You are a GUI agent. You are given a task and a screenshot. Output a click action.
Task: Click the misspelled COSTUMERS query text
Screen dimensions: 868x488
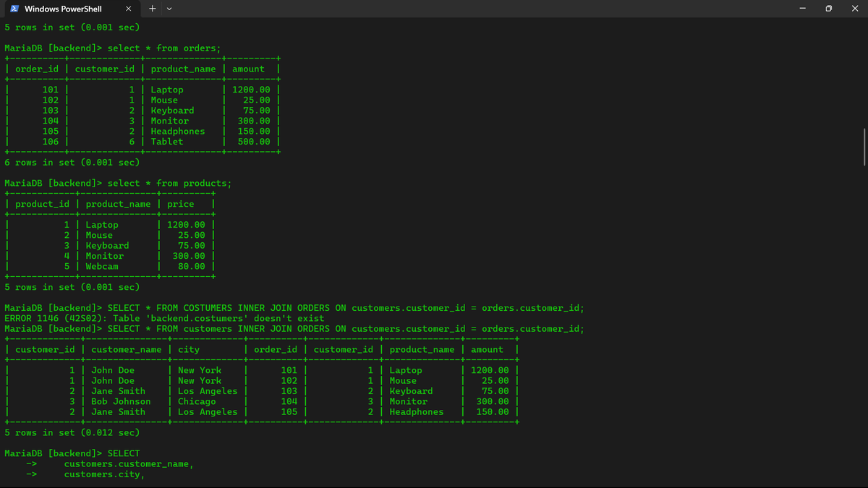(x=217, y=307)
